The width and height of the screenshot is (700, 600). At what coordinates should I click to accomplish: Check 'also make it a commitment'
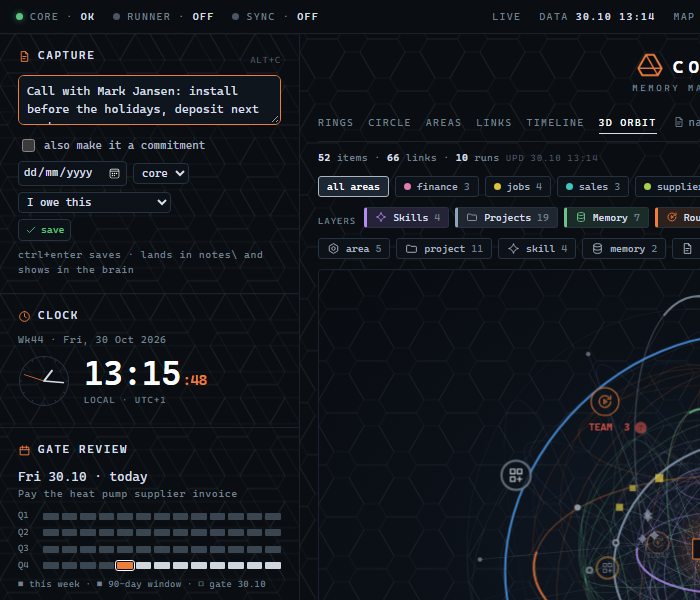29,146
